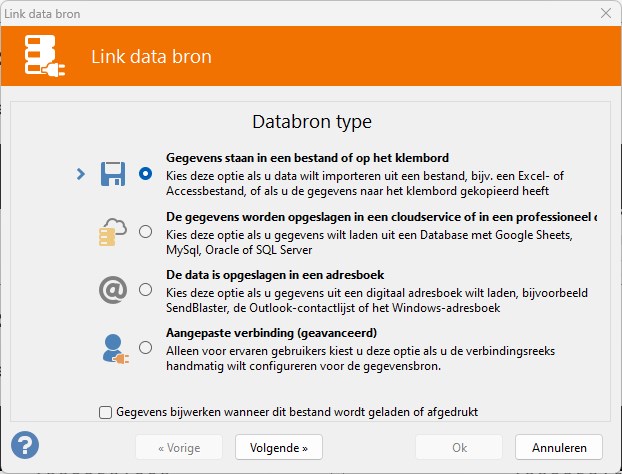Click the user with plug custom connection icon

115,349
